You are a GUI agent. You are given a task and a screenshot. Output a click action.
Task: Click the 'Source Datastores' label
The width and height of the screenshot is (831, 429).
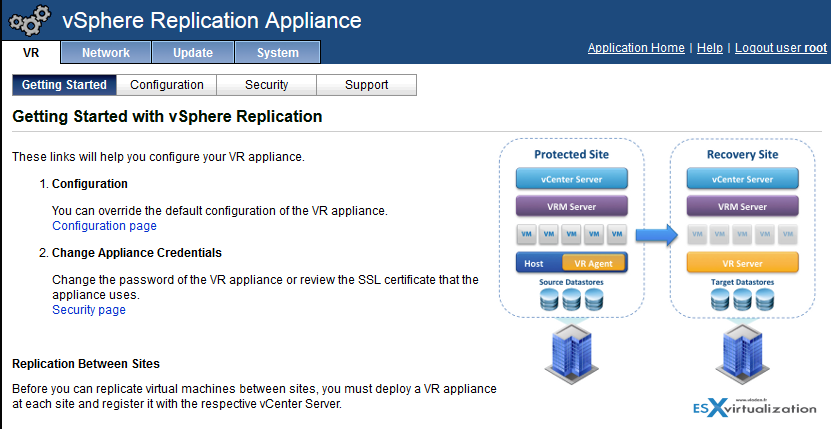point(571,282)
